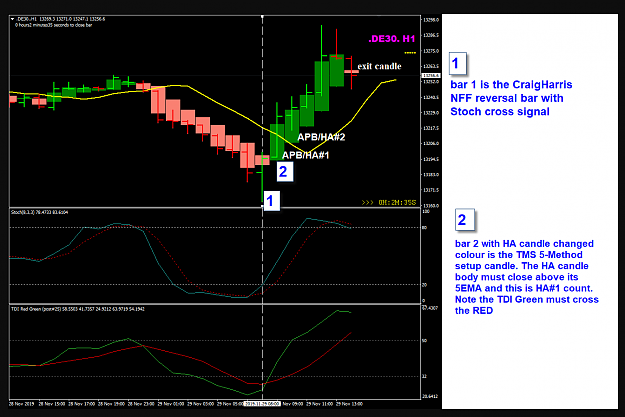Open the .DE30.H1 chart title dropdown triangle
Screen dimensions: 625x417
(x=12, y=19)
